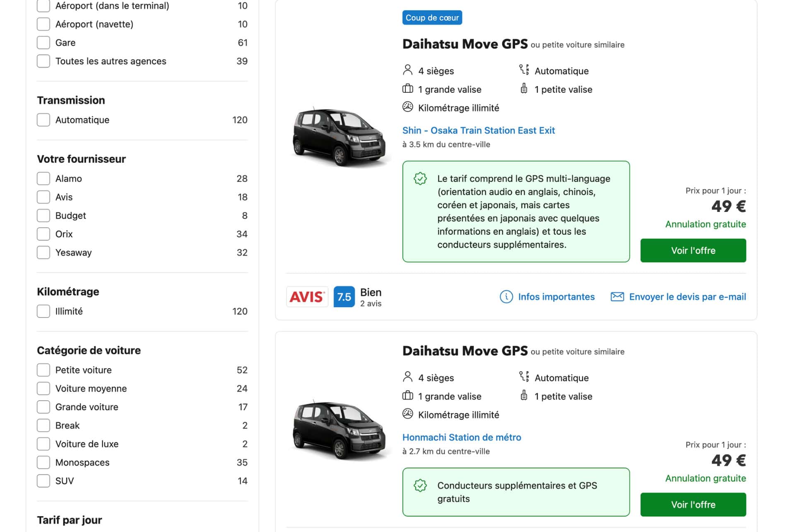Screen dimensions: 795x532
Task: Click the Coup de cœur badge
Action: click(x=432, y=18)
